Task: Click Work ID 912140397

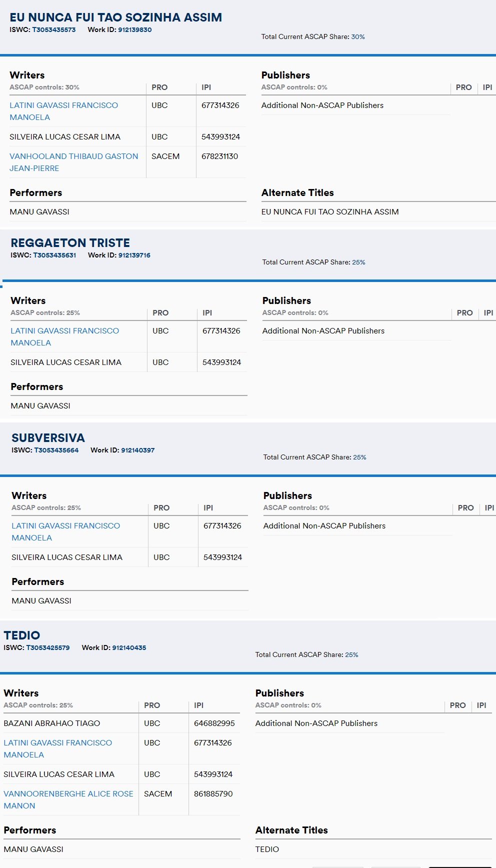Action: (137, 450)
